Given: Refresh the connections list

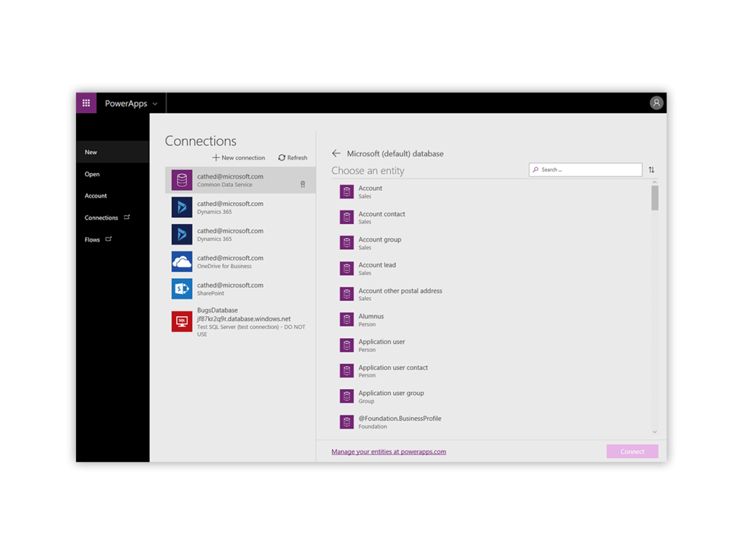Looking at the screenshot, I should [x=293, y=158].
